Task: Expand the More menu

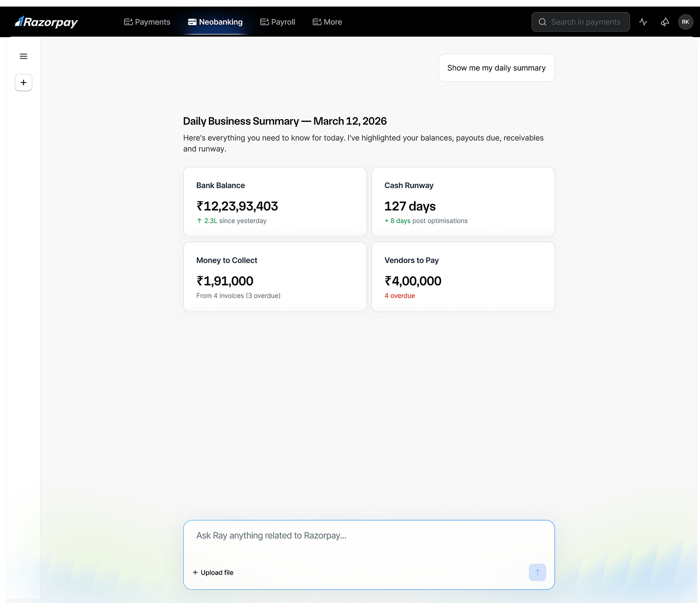Action: tap(327, 22)
